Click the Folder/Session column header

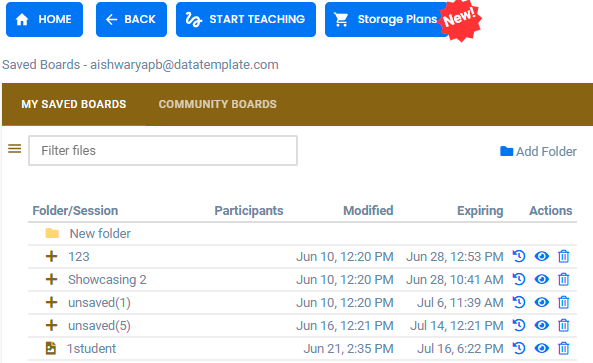point(75,211)
